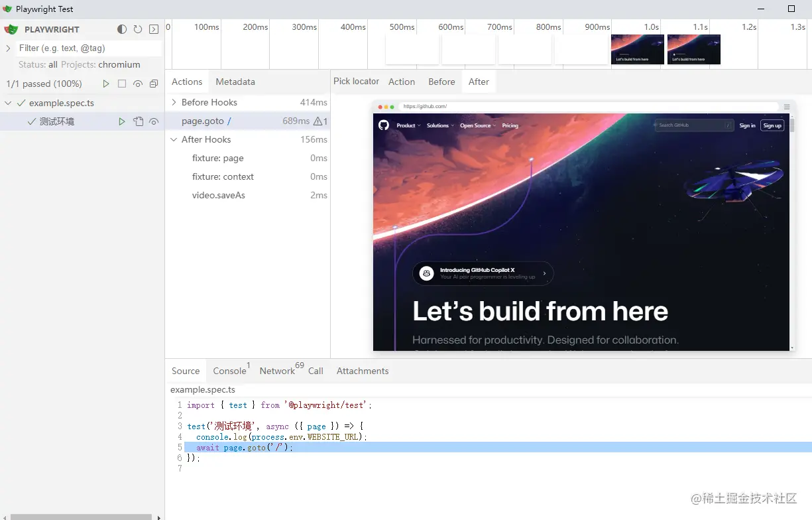Open the Source tab
This screenshot has height=520, width=812.
tap(186, 371)
